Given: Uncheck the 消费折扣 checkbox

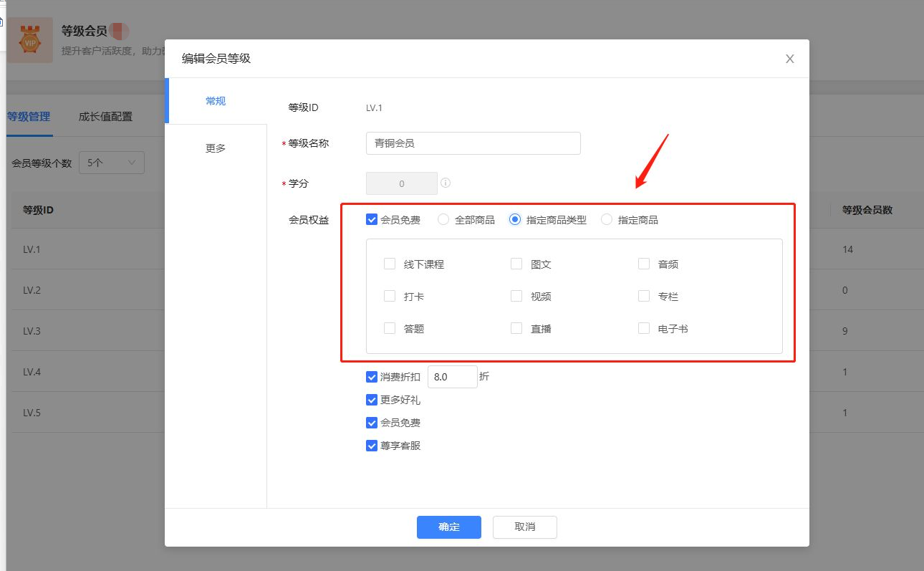Looking at the screenshot, I should (372, 377).
